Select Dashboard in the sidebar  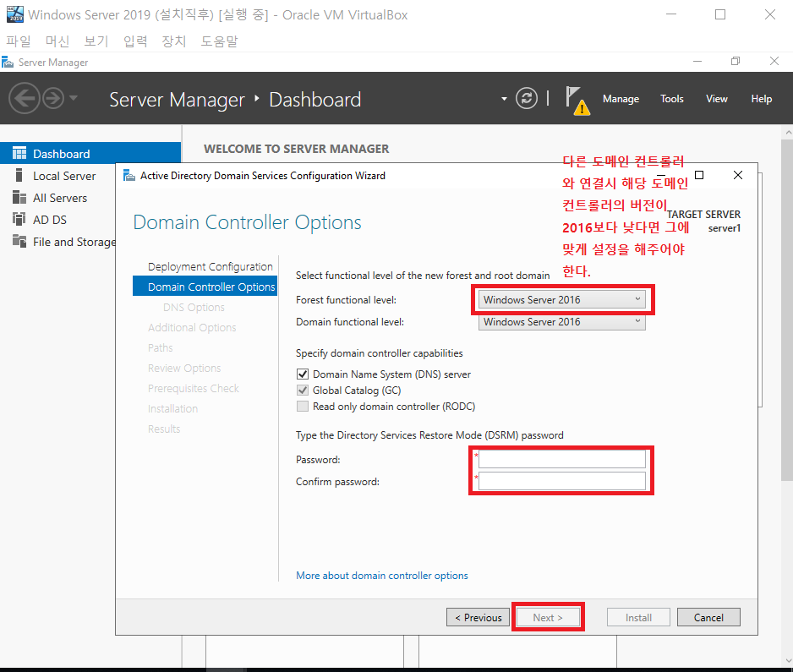coord(90,154)
